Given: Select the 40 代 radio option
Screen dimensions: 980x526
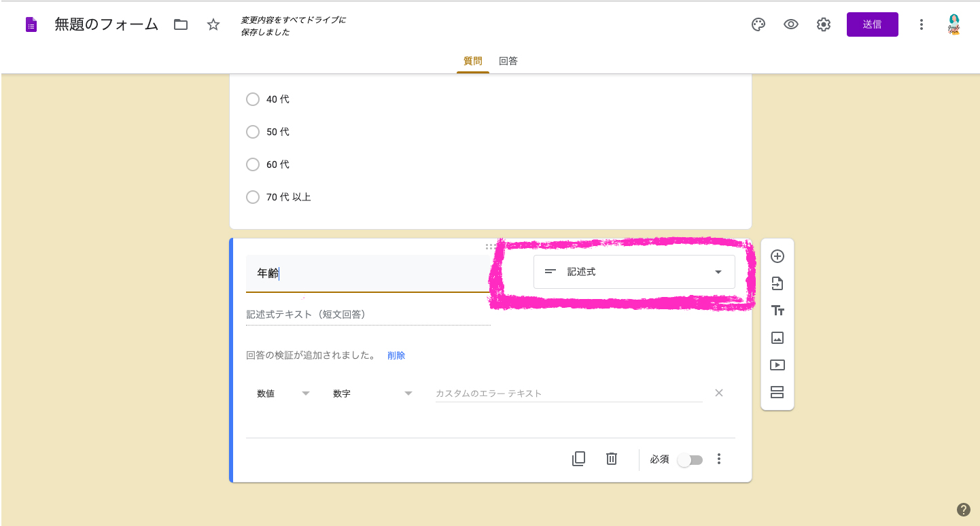Looking at the screenshot, I should [x=253, y=99].
